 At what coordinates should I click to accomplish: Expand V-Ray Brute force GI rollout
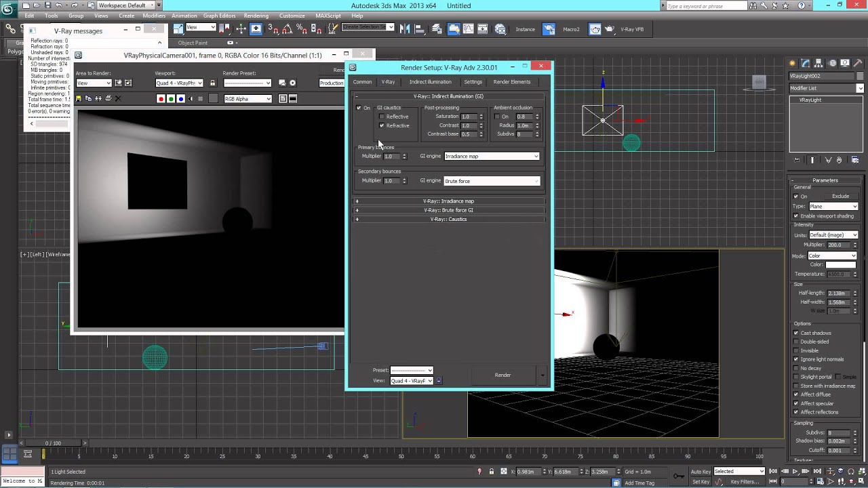pyautogui.click(x=449, y=210)
